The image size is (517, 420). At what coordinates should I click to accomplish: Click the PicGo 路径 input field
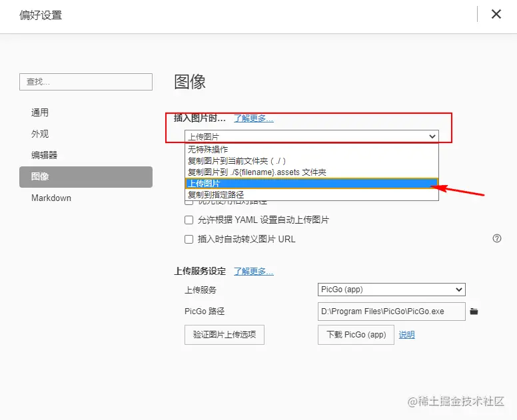(391, 312)
